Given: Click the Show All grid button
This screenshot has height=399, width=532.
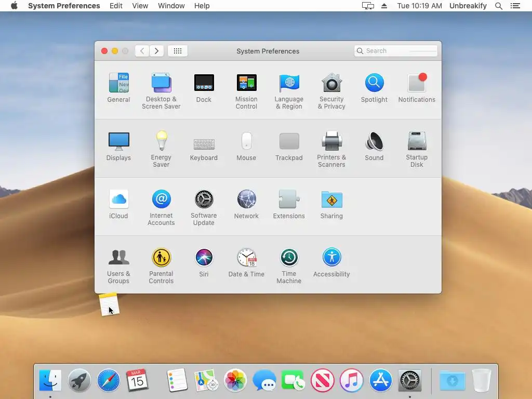Looking at the screenshot, I should tap(178, 51).
